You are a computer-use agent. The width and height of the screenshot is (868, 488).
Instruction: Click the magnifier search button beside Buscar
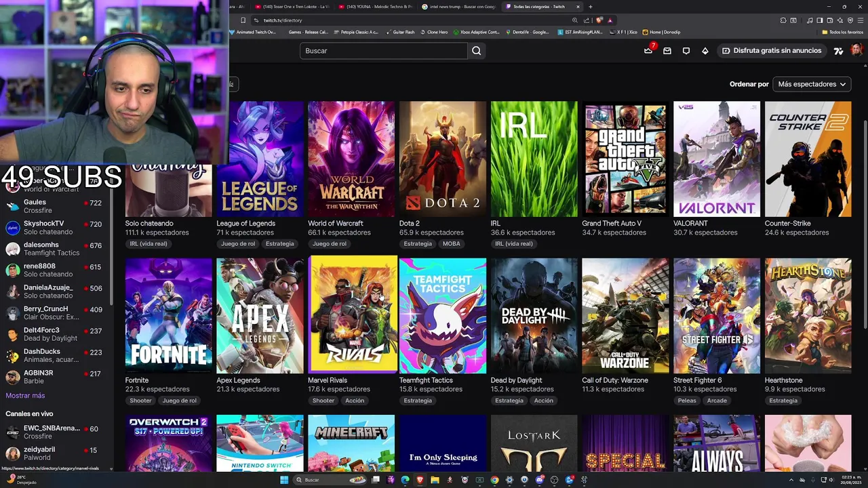tap(476, 51)
